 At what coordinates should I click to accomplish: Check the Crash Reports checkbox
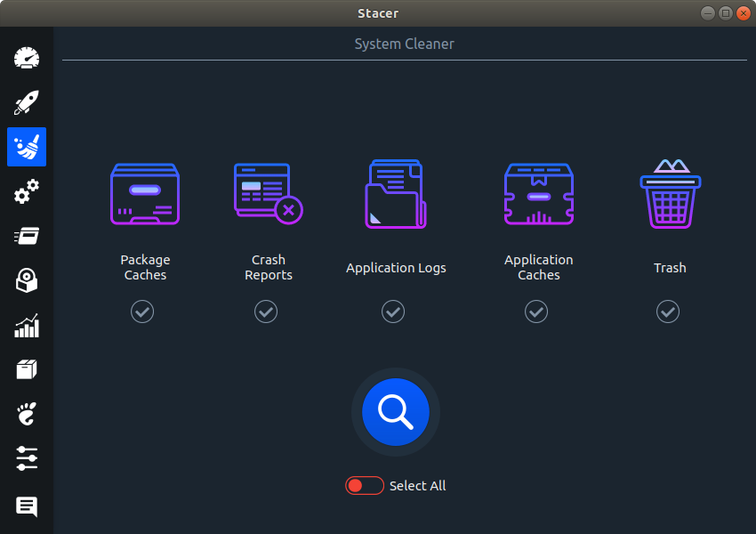coord(266,311)
